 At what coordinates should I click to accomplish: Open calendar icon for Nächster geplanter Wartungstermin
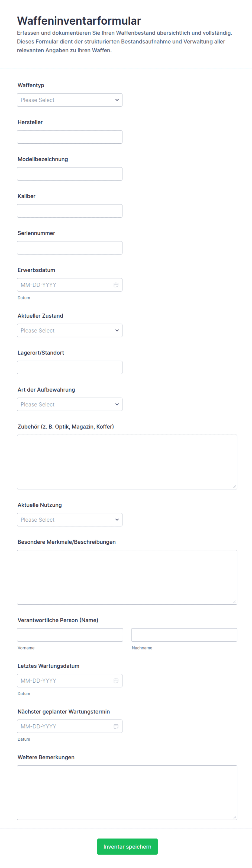coord(116,726)
